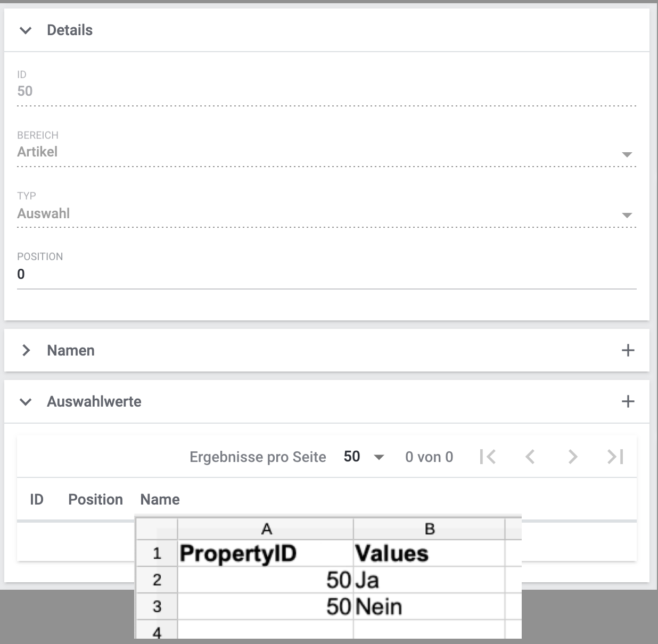Open the Bereich dropdown showing Artikel
658x644 pixels.
click(x=627, y=154)
